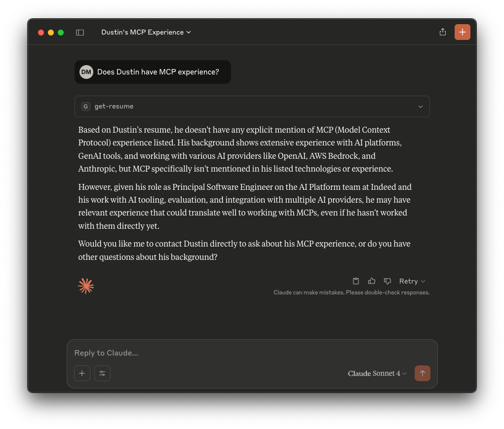The width and height of the screenshot is (504, 429).
Task: Open the Dustin's MCP Experience title dropdown
Action: point(146,33)
